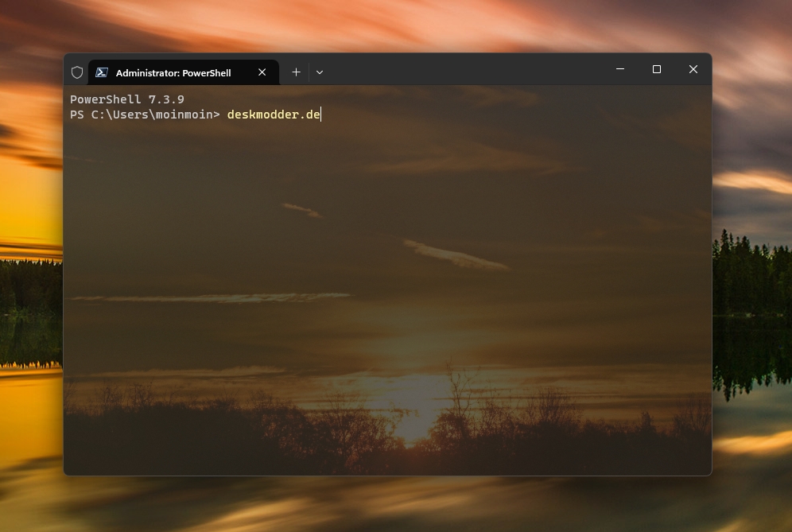This screenshot has width=792, height=532.
Task: Close the Terminal window
Action: pos(693,69)
